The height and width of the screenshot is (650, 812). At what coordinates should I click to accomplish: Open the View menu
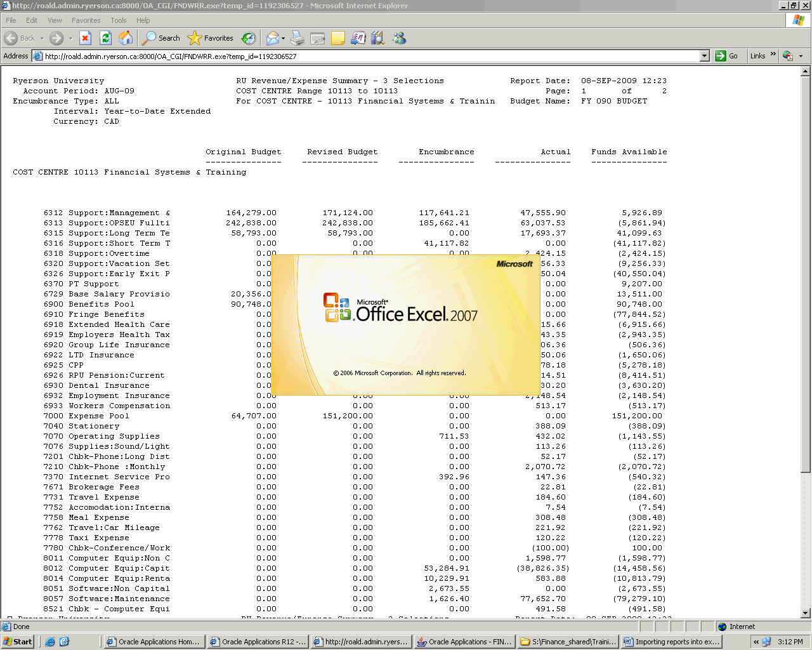55,20
